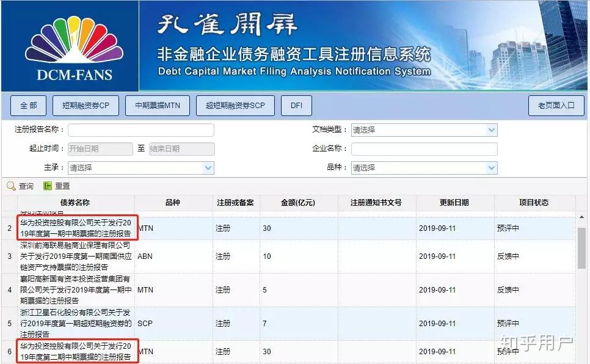Click 反馈中 status in row 3
The width and height of the screenshot is (590, 364).
point(508,257)
